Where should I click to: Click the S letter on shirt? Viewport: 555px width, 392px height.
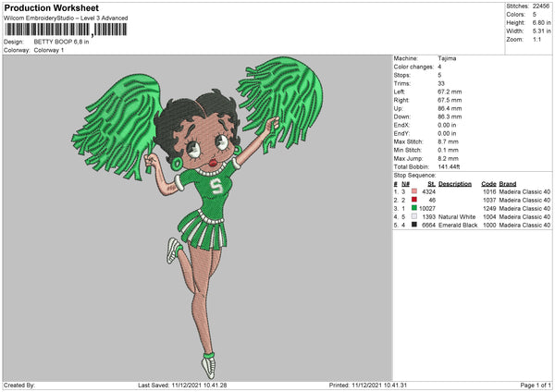coord(216,186)
